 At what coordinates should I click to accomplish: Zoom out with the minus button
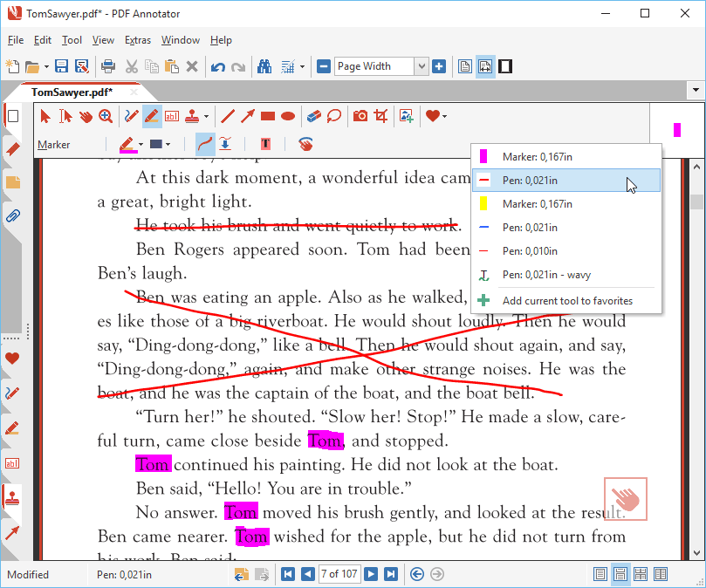323,66
